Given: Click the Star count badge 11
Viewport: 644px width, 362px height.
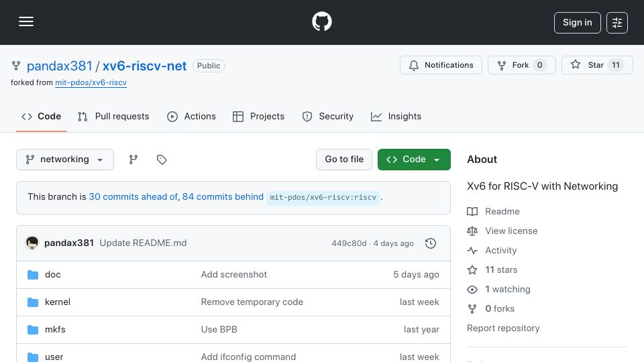Looking at the screenshot, I should pyautogui.click(x=616, y=65).
